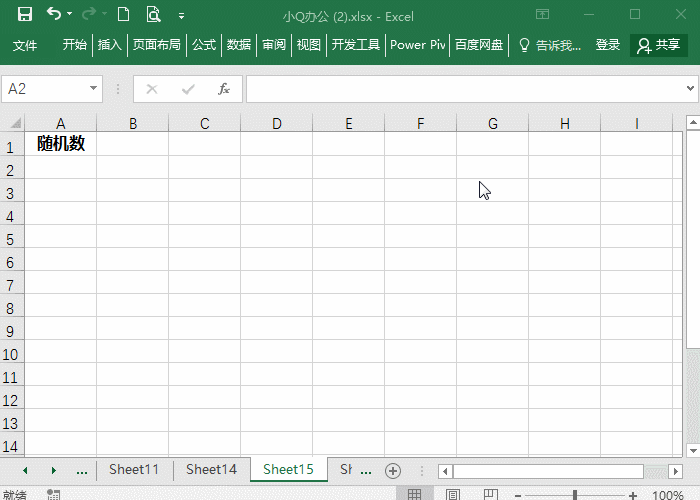Open the 百度网盘 tab

(479, 45)
